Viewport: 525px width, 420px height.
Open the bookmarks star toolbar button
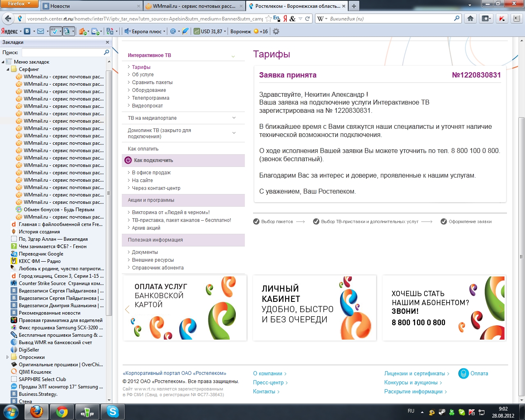click(486, 18)
